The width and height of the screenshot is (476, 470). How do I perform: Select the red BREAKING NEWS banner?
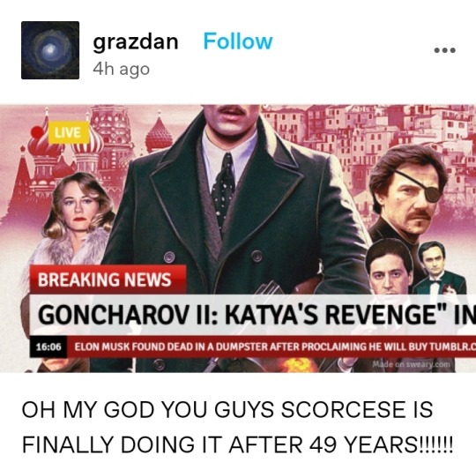tap(108, 280)
